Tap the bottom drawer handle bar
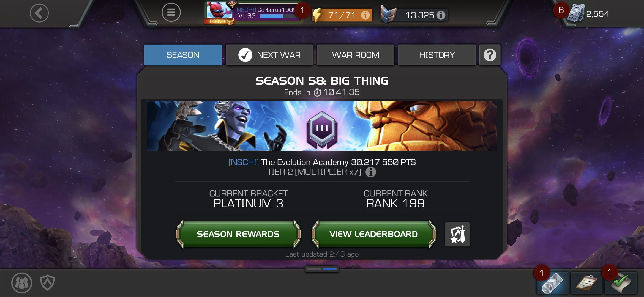 coord(322,269)
